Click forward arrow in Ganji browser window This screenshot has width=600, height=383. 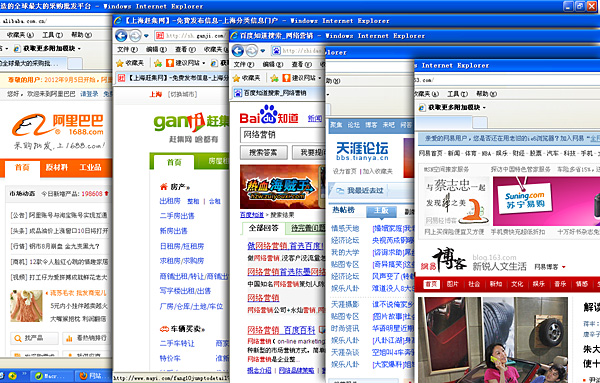point(135,36)
